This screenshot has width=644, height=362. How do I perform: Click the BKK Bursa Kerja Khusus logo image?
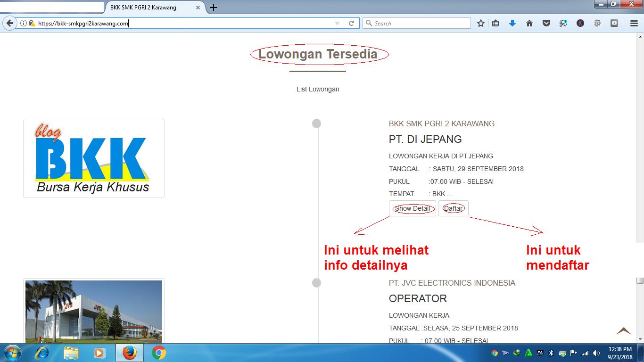tap(94, 158)
